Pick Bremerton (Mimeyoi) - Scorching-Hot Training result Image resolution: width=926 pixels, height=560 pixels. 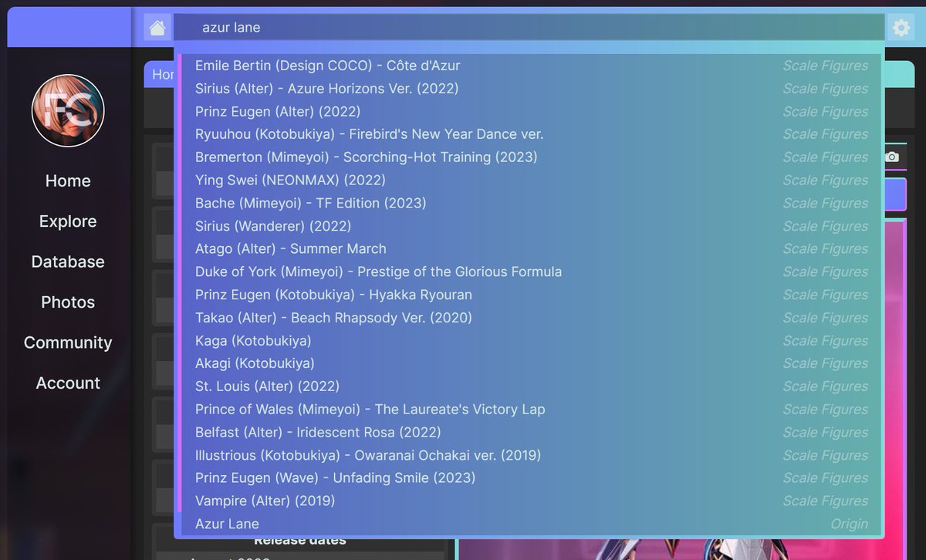click(x=532, y=157)
